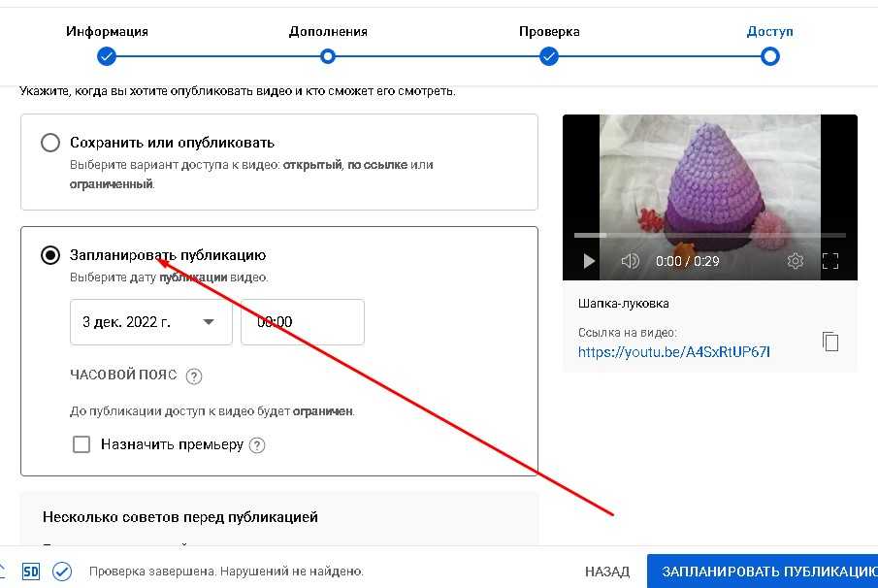Copy the video link with copy icon
Screen dimensions: 878x588
(829, 342)
